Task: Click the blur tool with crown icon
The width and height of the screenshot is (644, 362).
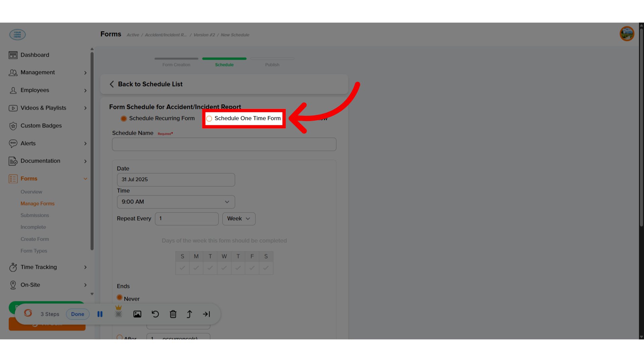Action: coord(118,312)
